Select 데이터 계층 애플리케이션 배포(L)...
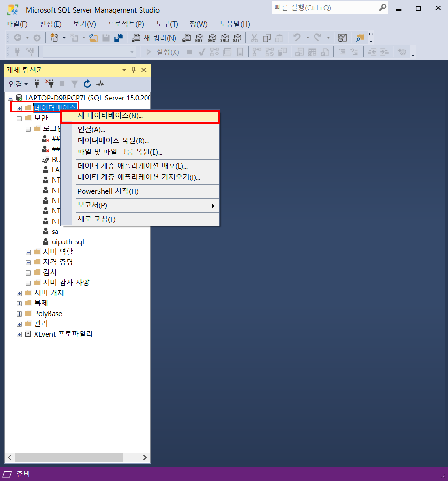The height and width of the screenshot is (481, 448). pyautogui.click(x=140, y=166)
